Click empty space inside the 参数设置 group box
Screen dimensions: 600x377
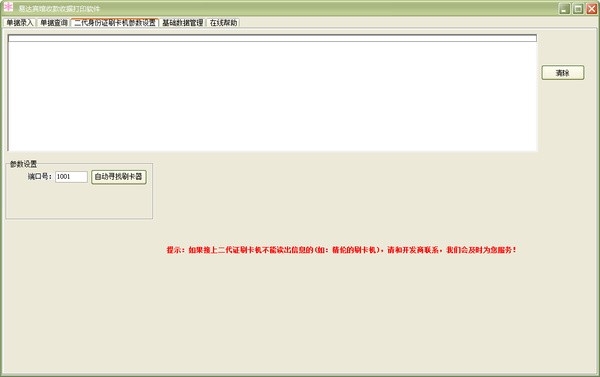click(79, 201)
